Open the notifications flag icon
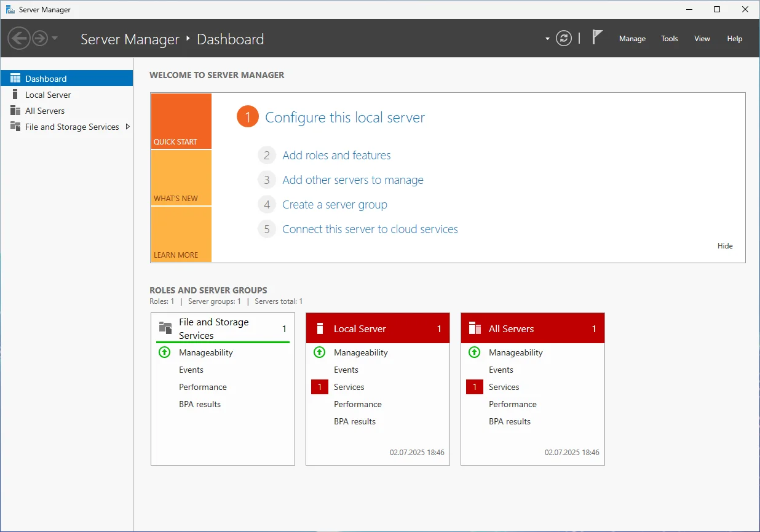This screenshot has width=760, height=532. pos(597,38)
